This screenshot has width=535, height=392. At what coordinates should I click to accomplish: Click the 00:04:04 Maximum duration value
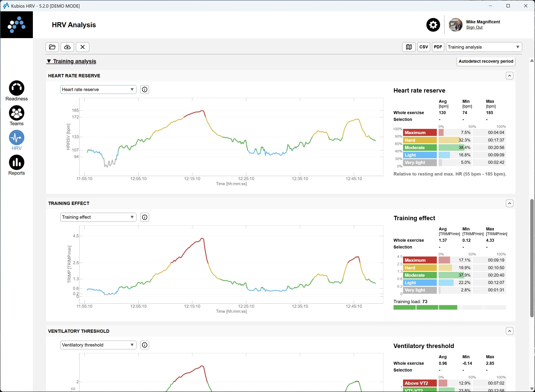496,132
